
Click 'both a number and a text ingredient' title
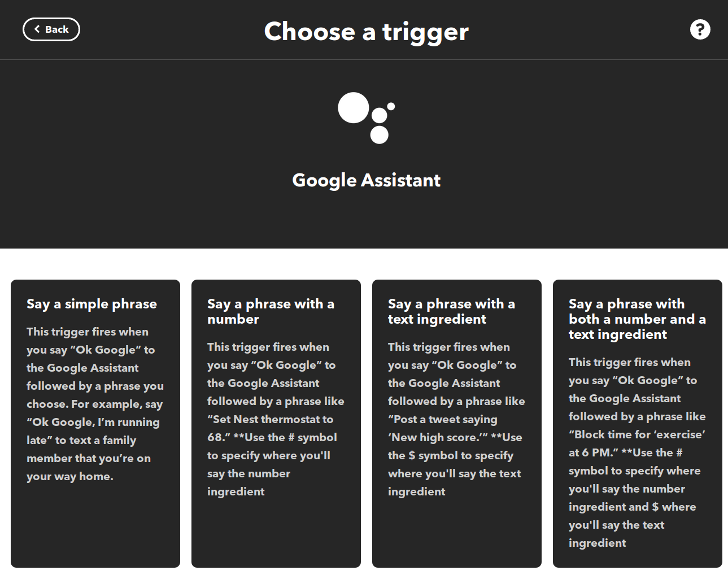637,319
